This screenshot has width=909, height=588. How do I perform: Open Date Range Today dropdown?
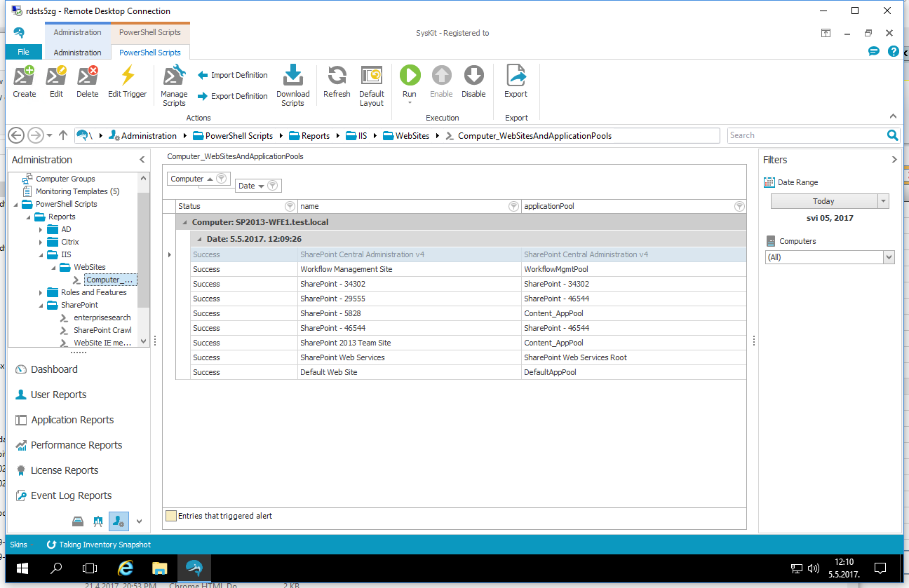(883, 201)
